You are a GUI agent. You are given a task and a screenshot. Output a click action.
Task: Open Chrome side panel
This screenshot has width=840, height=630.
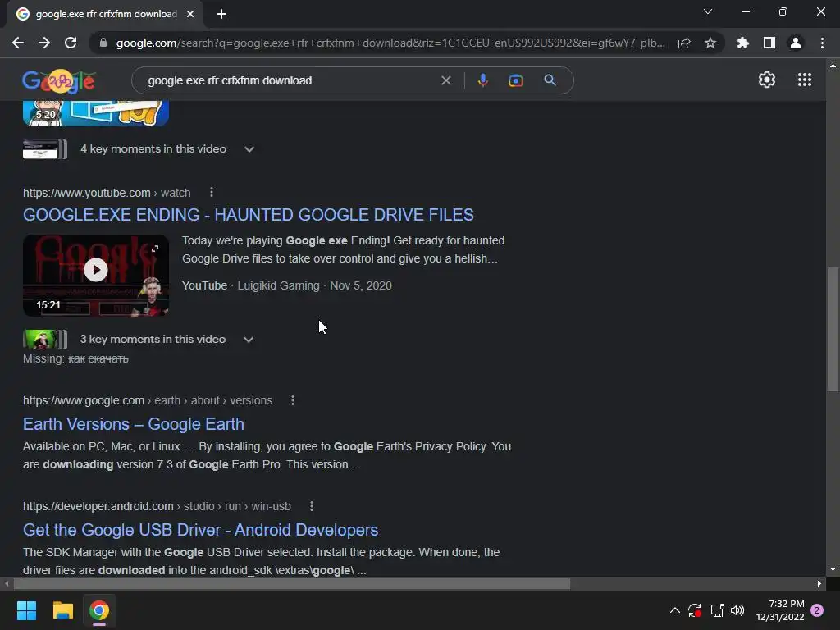pyautogui.click(x=769, y=43)
